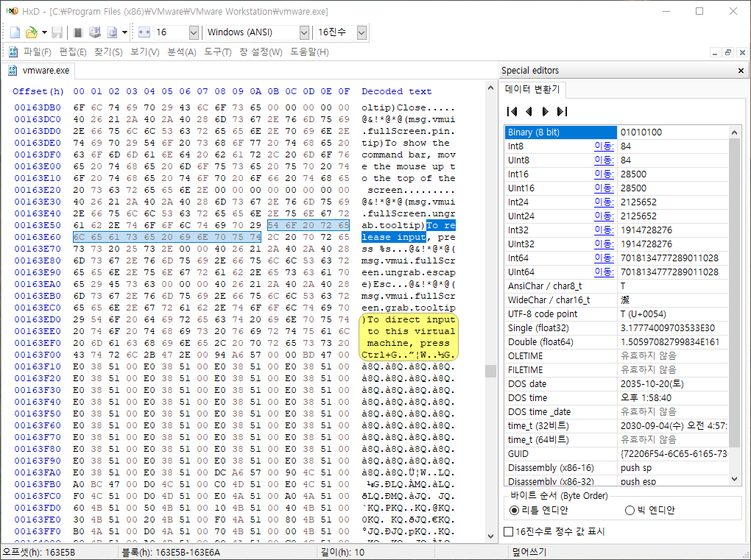The width and height of the screenshot is (751, 560).
Task: Click offset 00163F00 row label
Action: pos(38,355)
